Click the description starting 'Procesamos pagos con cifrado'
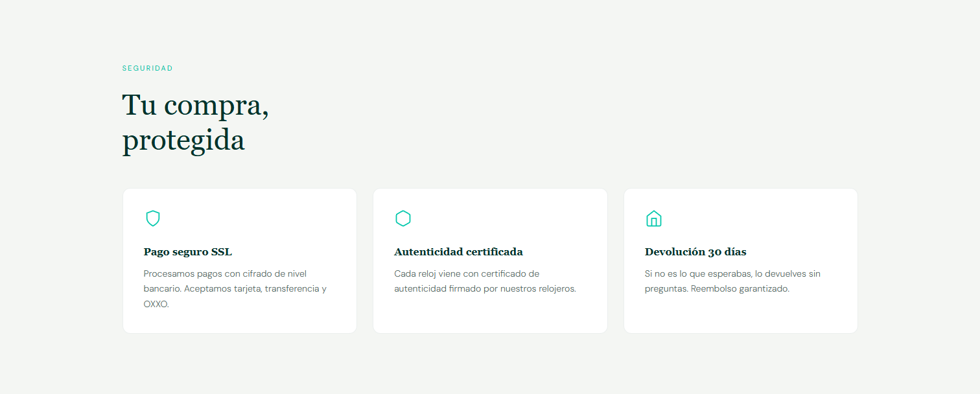 (235, 289)
